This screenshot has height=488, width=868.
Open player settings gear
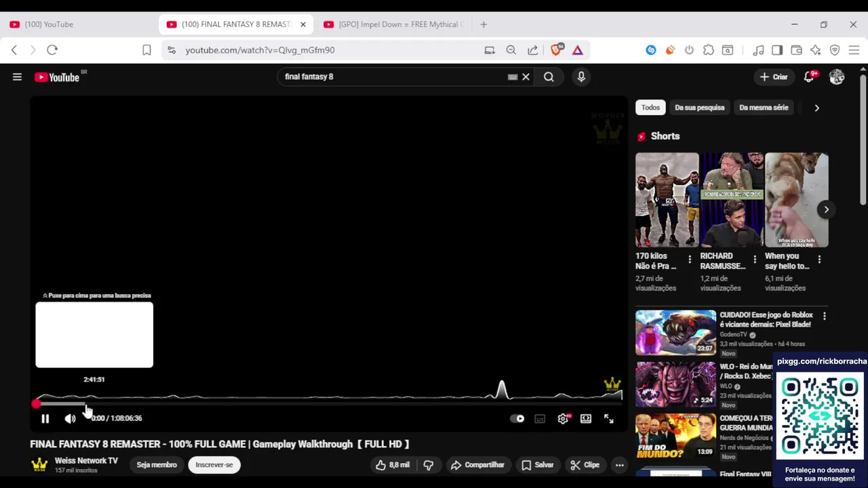[x=563, y=418]
